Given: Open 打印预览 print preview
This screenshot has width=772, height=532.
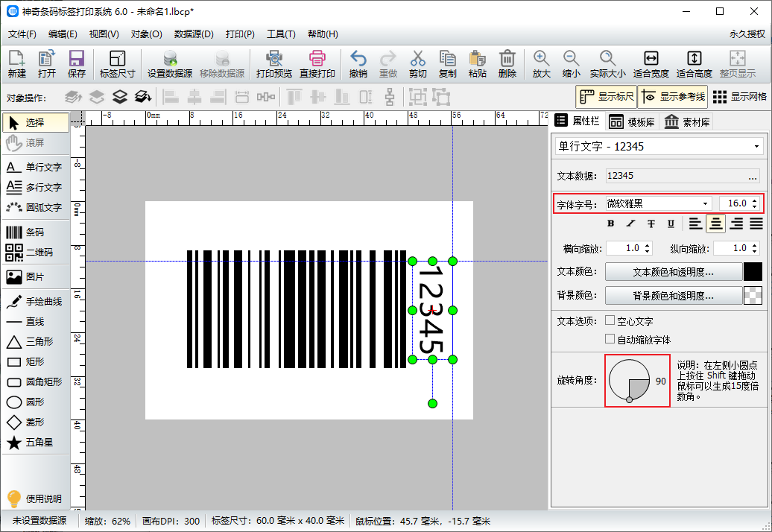Looking at the screenshot, I should [x=273, y=64].
